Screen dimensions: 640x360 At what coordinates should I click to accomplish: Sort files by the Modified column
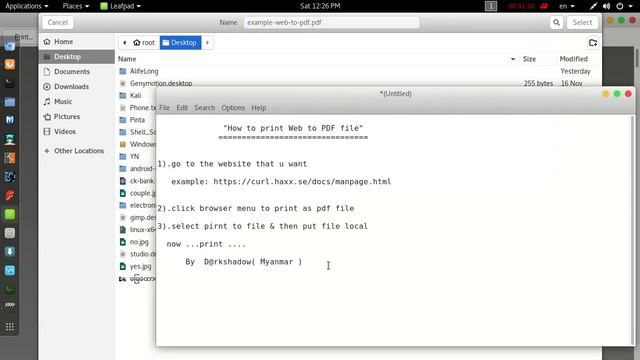(573, 59)
